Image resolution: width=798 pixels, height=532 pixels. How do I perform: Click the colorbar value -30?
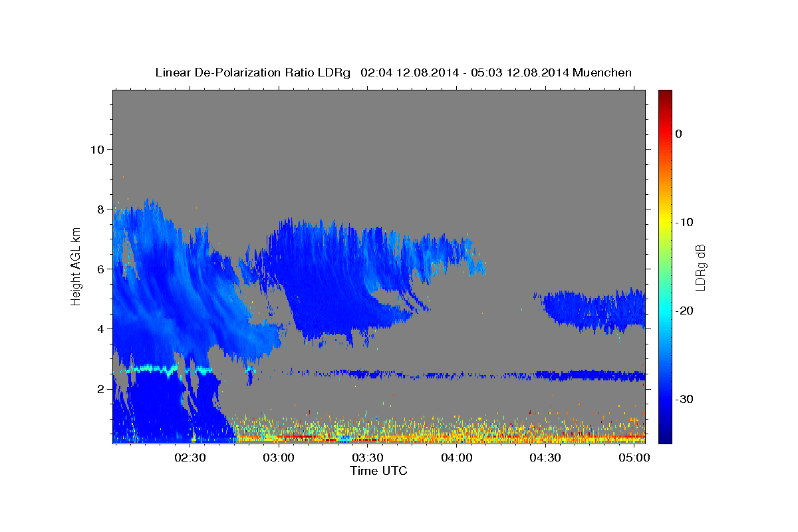point(685,399)
